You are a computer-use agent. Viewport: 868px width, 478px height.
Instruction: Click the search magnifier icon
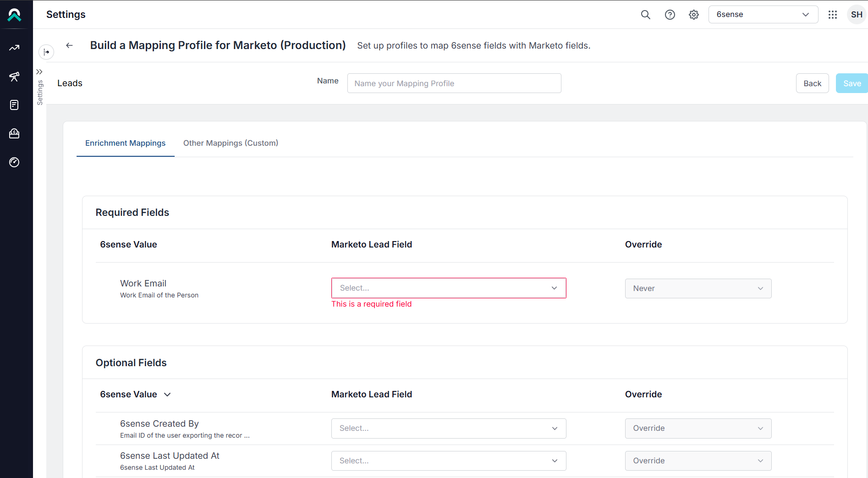click(646, 15)
